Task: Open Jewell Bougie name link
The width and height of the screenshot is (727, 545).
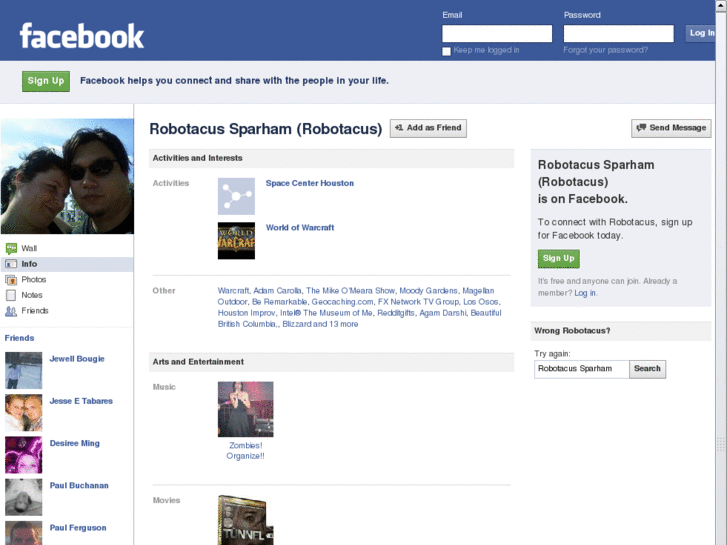Action: tap(77, 359)
